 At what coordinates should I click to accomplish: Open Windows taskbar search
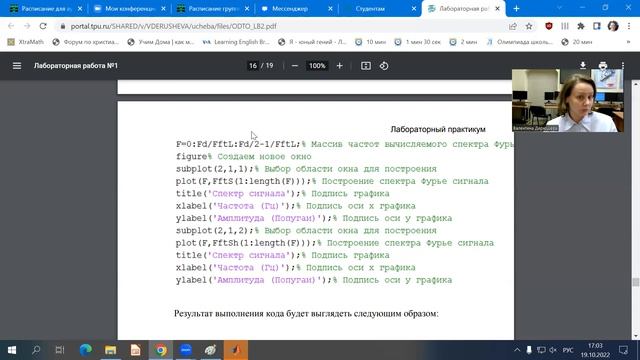point(36,350)
